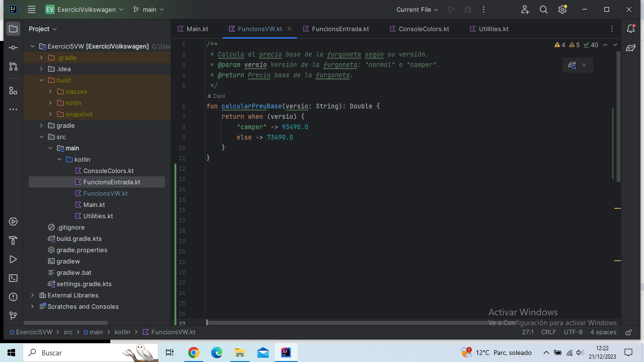Switch to the ConsoleColors.kt tab

pos(420,29)
